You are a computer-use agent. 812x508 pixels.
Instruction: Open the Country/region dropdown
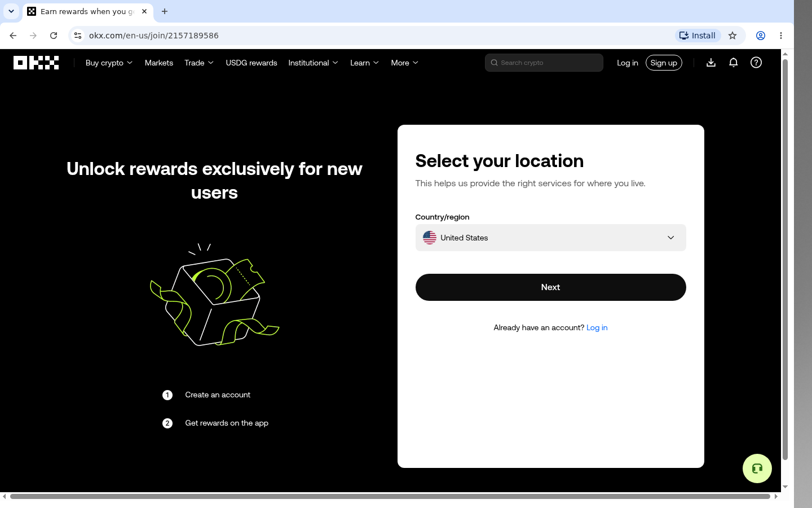pyautogui.click(x=551, y=238)
